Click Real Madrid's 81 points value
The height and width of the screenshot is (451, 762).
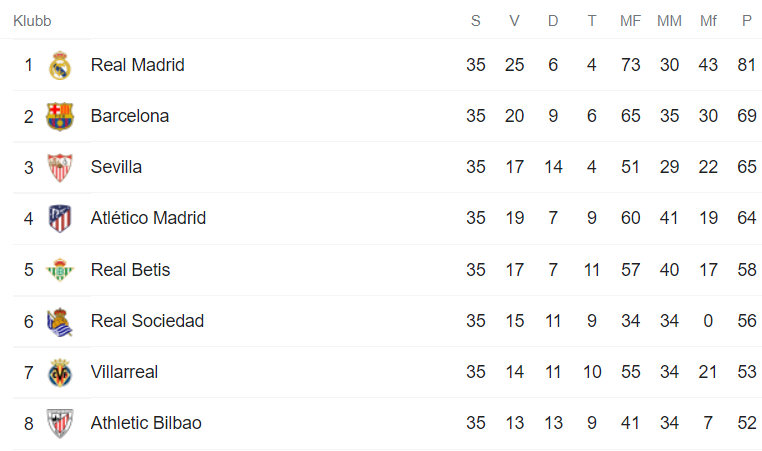(746, 65)
